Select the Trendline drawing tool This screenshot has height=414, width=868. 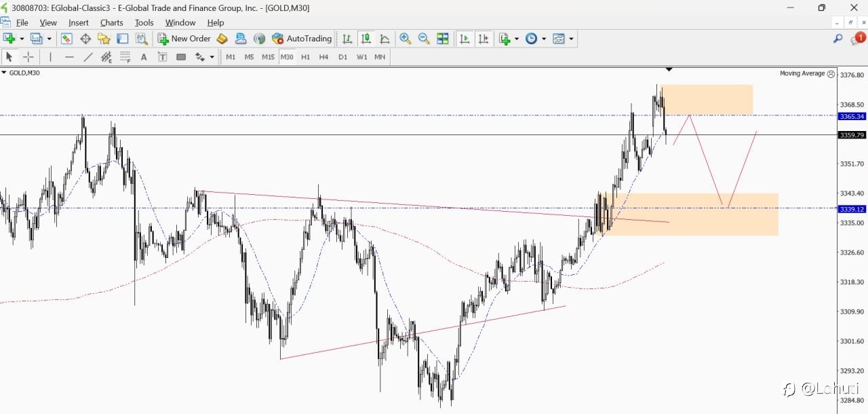click(x=87, y=57)
